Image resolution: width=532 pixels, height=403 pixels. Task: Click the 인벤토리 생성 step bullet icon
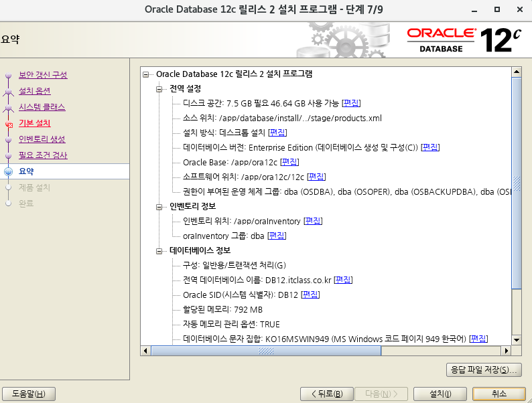coord(9,139)
